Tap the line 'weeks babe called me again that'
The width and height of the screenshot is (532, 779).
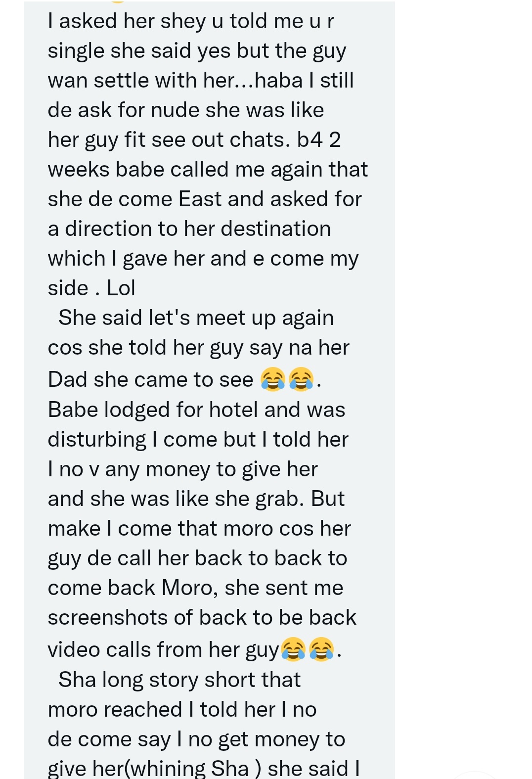[x=208, y=170]
